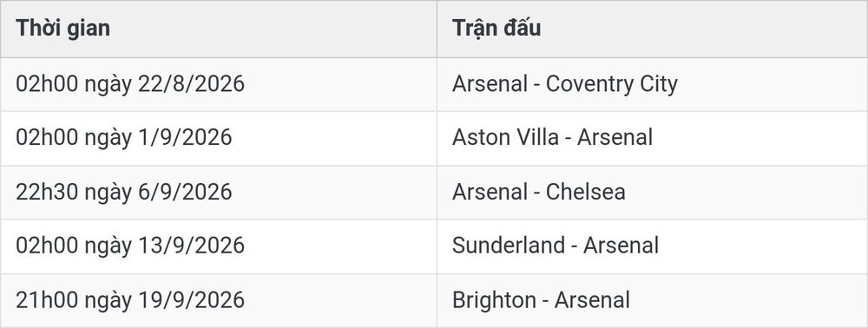Click the '21h00 ngày 19/9/2026' time cell
The width and height of the screenshot is (868, 328).
pos(219,300)
